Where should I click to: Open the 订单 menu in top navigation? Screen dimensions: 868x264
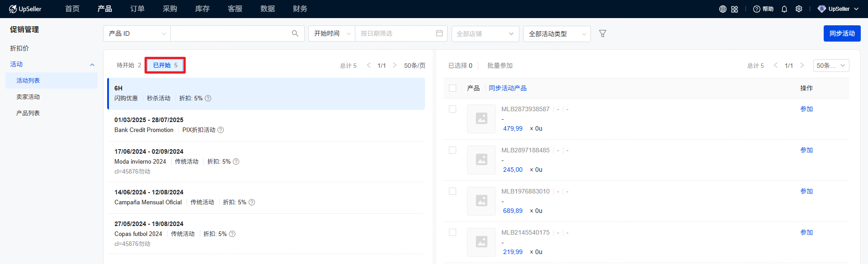[137, 9]
